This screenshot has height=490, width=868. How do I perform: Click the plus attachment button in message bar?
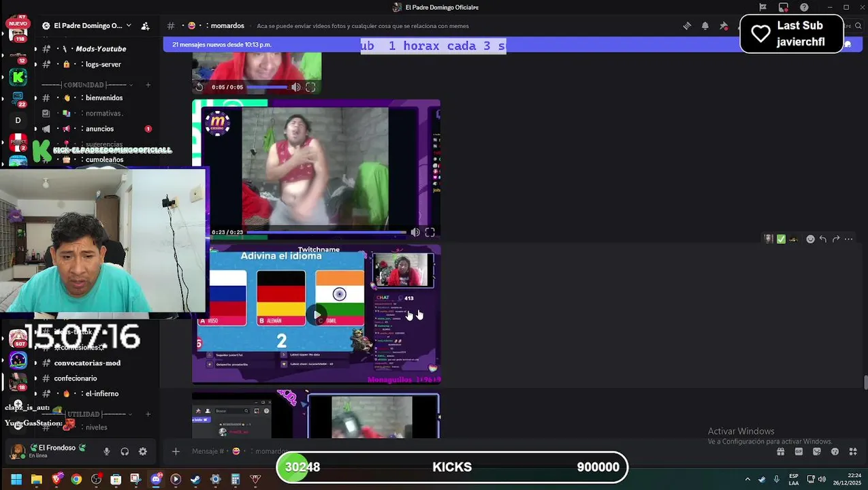point(176,451)
